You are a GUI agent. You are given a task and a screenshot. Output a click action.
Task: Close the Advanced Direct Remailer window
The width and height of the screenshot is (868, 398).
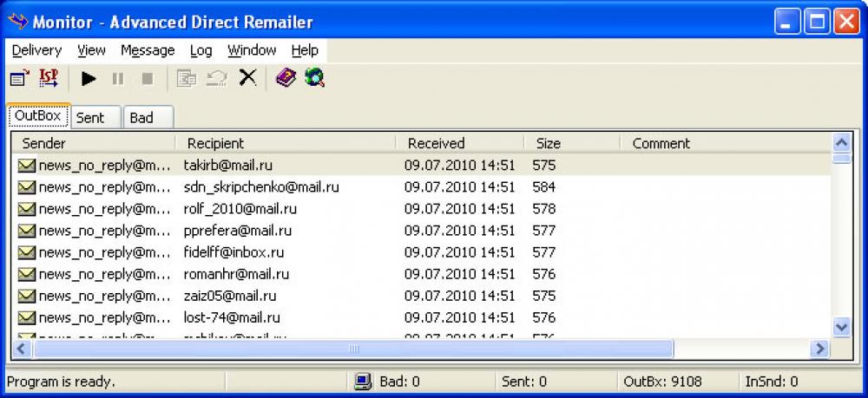coord(846,23)
